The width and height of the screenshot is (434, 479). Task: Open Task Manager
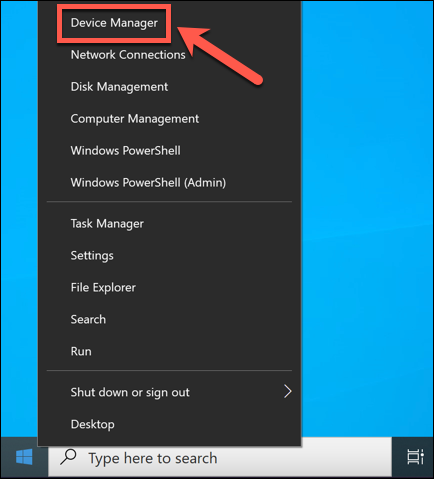[x=107, y=223]
